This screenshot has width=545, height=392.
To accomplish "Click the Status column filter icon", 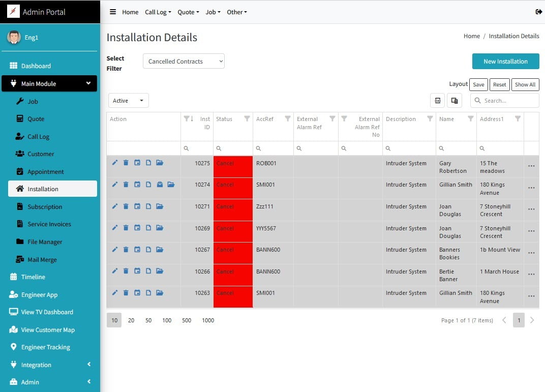I will 247,119.
